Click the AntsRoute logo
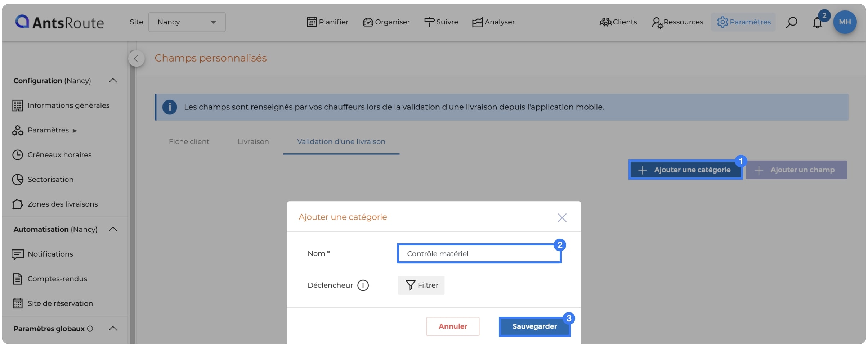868x347 pixels. click(x=59, y=22)
